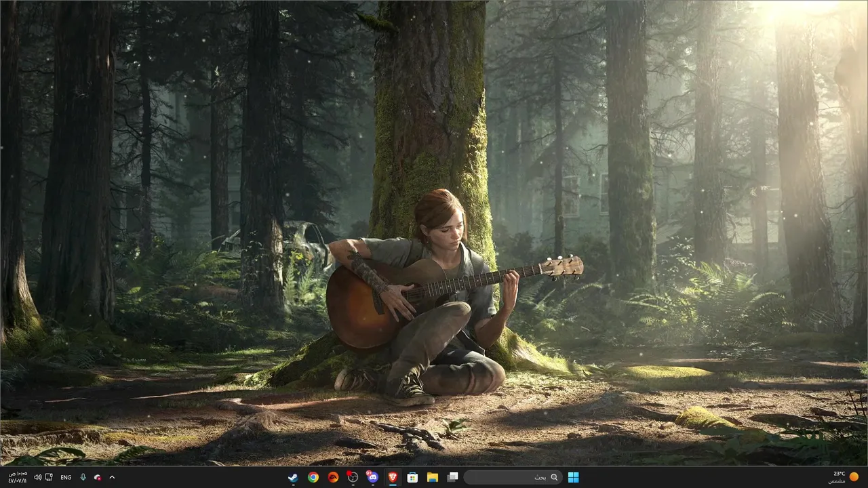Click the microphone in-use tray icon

pyautogui.click(x=83, y=477)
